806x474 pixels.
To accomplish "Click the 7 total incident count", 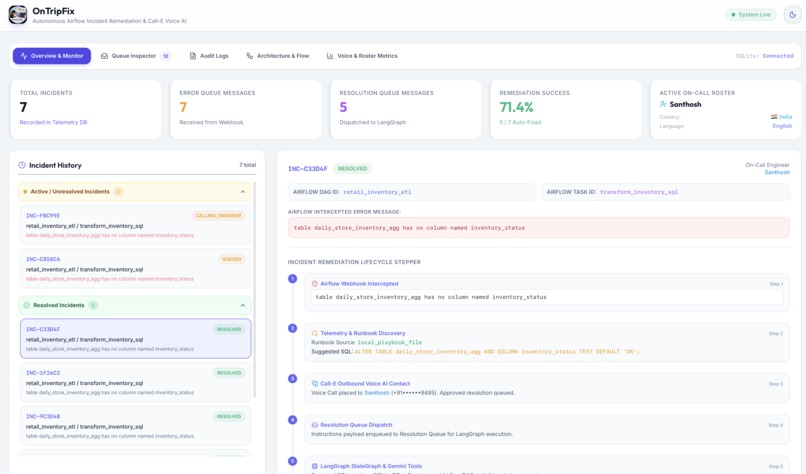I will tap(247, 165).
